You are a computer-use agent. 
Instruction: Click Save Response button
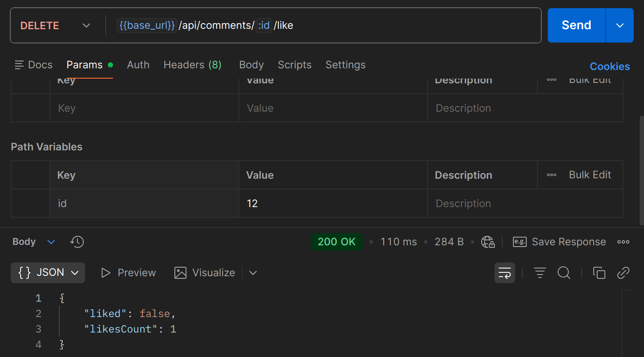(x=559, y=242)
